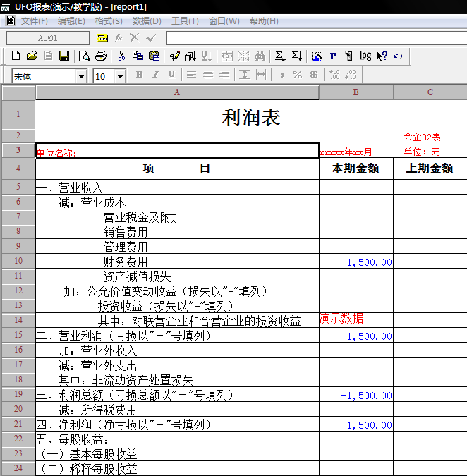Click the percent style icon

click(x=297, y=75)
